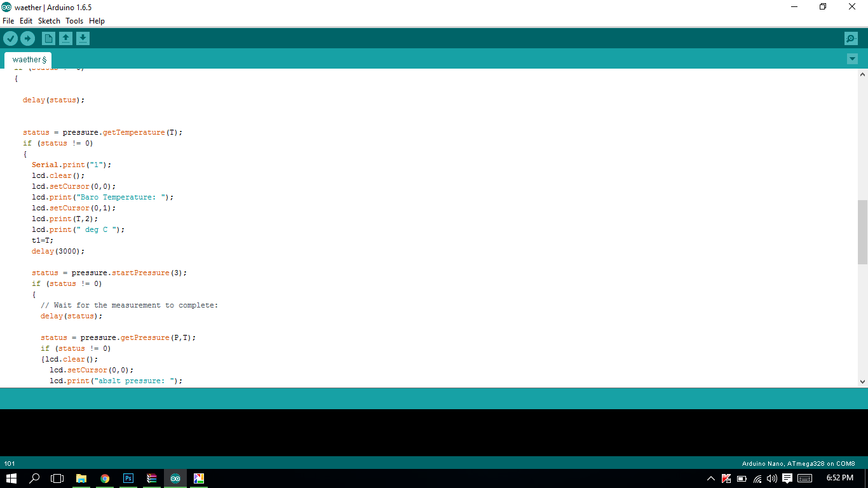Open the Tools menu
This screenshot has height=488, width=868.
coord(74,21)
